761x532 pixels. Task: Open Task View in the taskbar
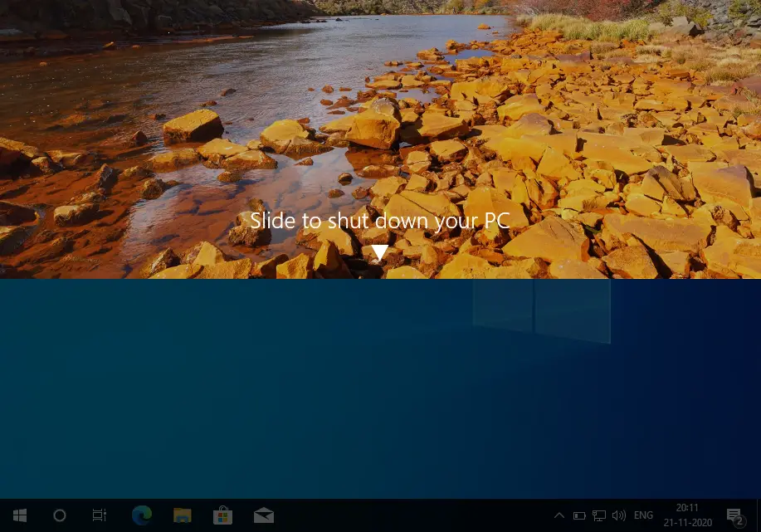(x=99, y=515)
